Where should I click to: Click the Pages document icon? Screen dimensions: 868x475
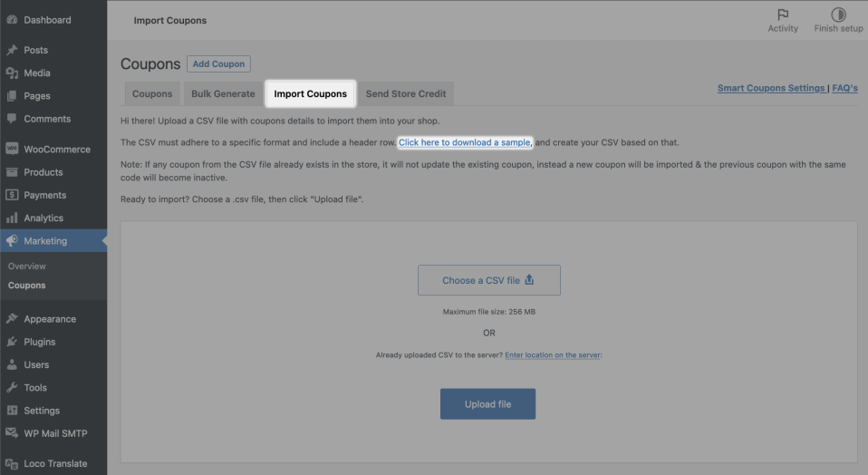point(12,96)
